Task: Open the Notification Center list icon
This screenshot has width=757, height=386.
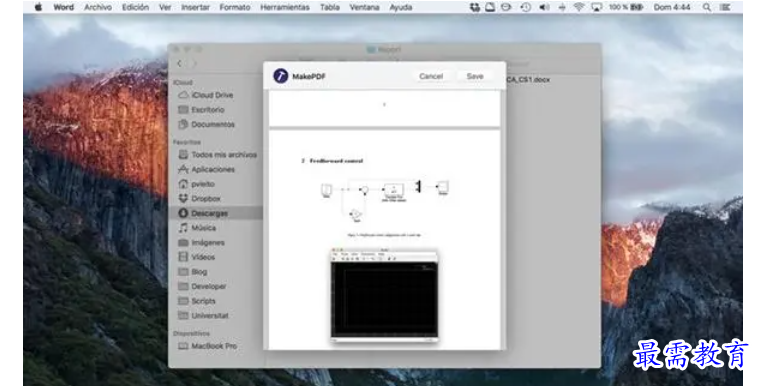Action: tap(725, 7)
